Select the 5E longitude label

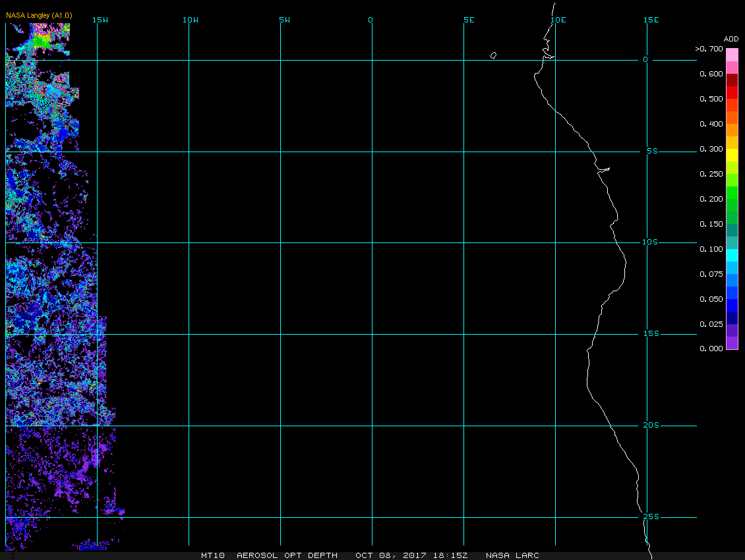click(x=469, y=20)
